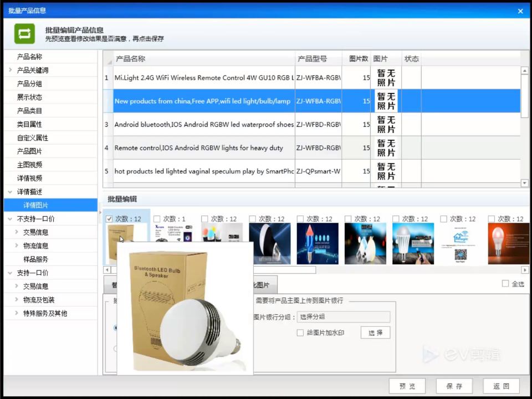Screen dimensions: 532x399
Task: Click the 保存 save button
Action: pyautogui.click(x=454, y=386)
